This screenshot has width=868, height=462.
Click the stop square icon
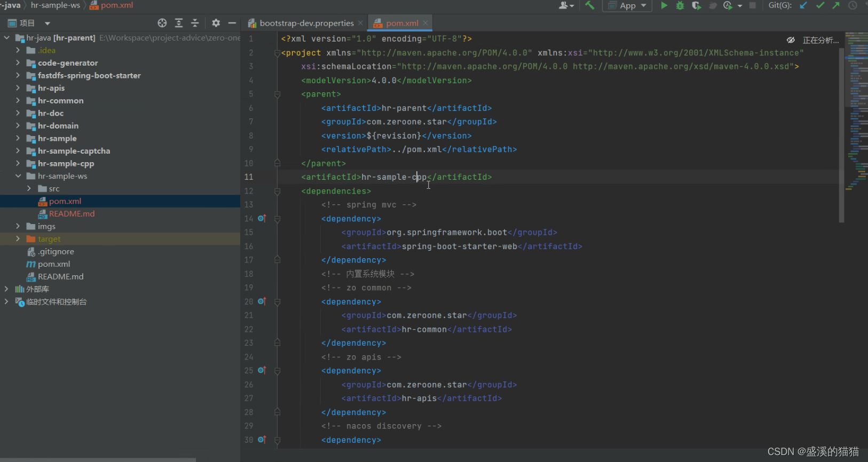752,5
